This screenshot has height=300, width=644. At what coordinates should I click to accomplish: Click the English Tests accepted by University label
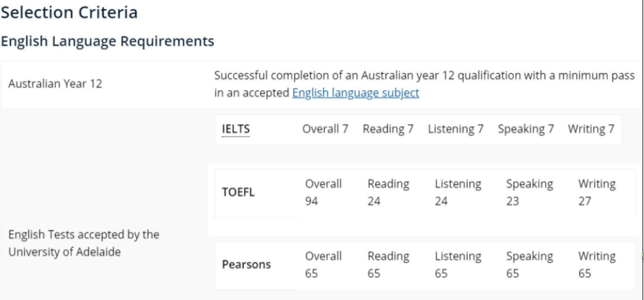pyautogui.click(x=84, y=243)
